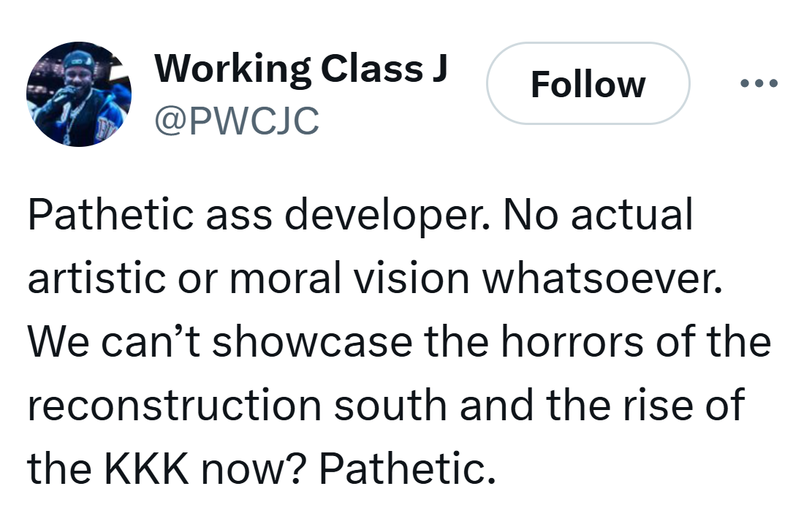Open the three-dot more options menu

pyautogui.click(x=759, y=84)
